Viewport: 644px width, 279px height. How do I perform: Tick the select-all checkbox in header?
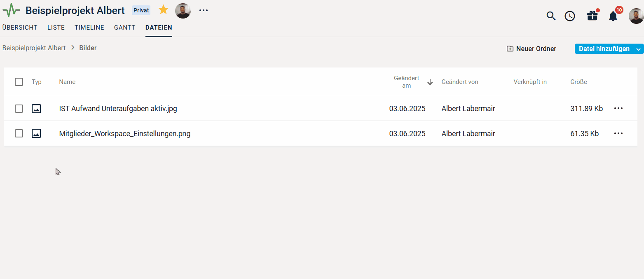coord(19,82)
